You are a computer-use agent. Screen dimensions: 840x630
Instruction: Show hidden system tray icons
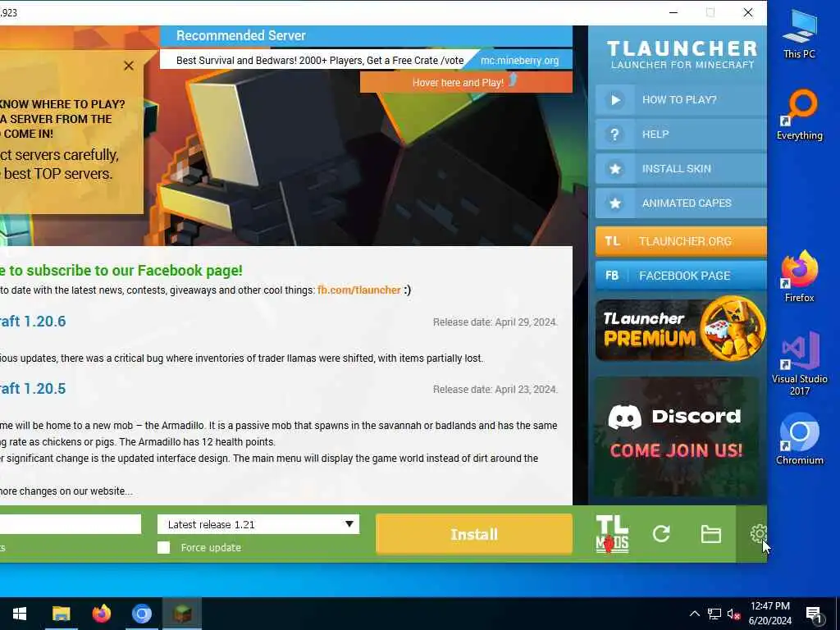coord(694,614)
